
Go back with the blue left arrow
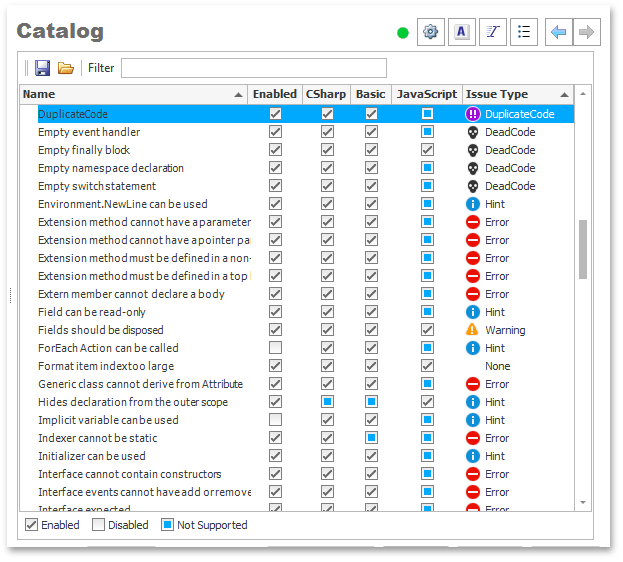[559, 32]
